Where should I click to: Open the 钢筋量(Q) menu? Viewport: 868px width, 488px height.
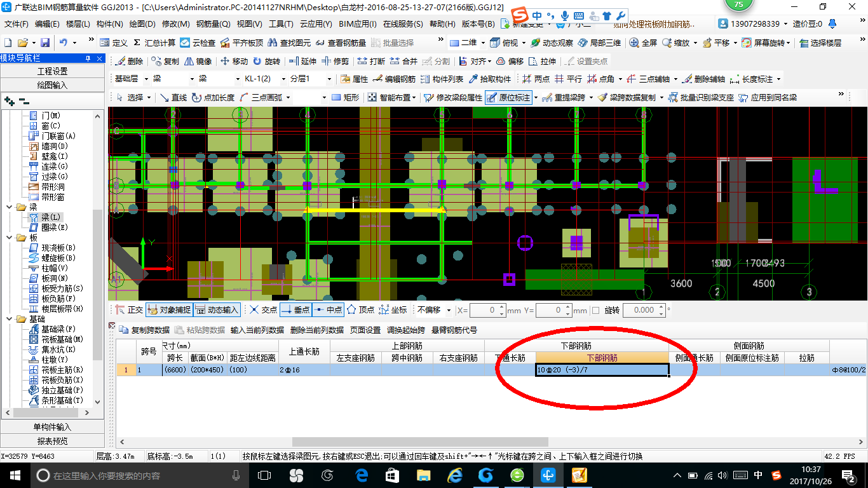213,24
